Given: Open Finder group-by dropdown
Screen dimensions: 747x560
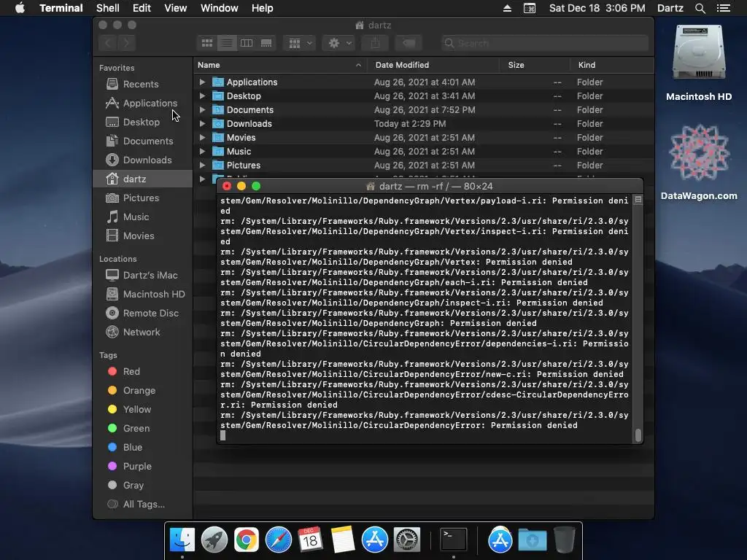Looking at the screenshot, I should [300, 43].
